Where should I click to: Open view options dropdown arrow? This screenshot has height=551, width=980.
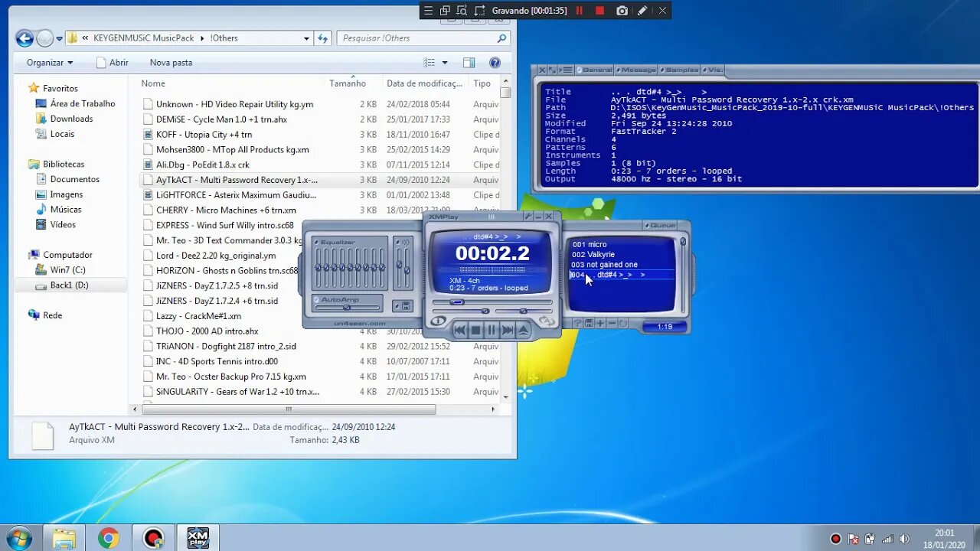(445, 63)
